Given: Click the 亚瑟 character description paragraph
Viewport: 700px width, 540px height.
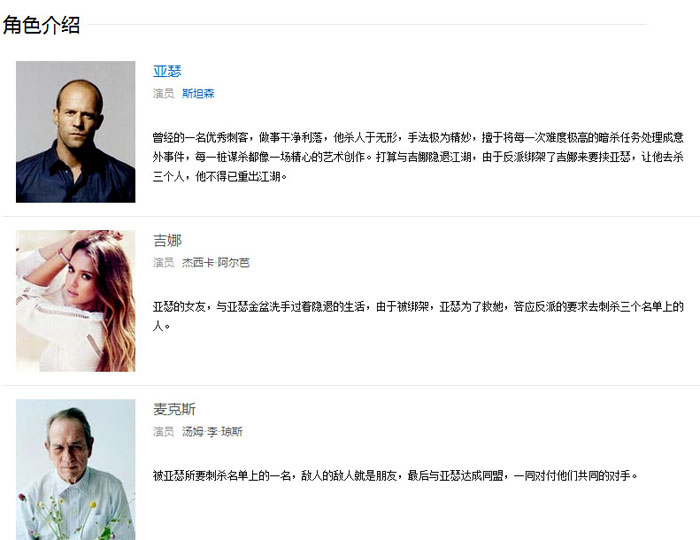Looking at the screenshot, I should click(x=418, y=157).
